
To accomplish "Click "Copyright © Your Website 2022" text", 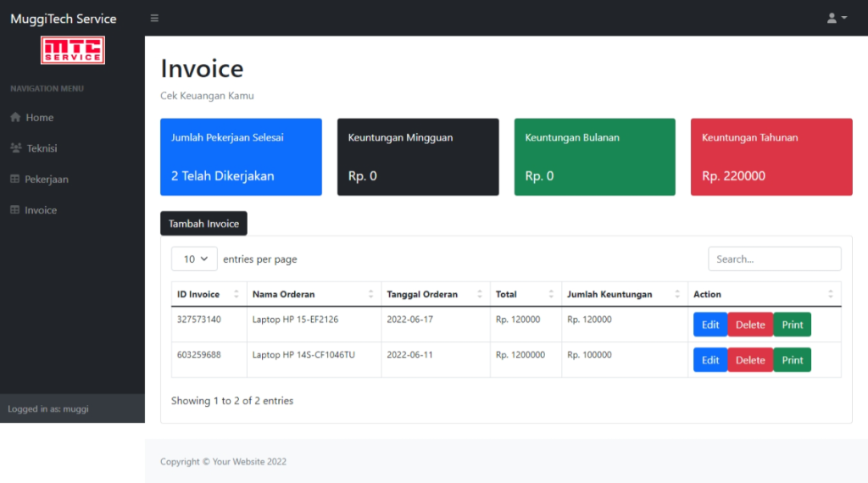I will point(223,462).
